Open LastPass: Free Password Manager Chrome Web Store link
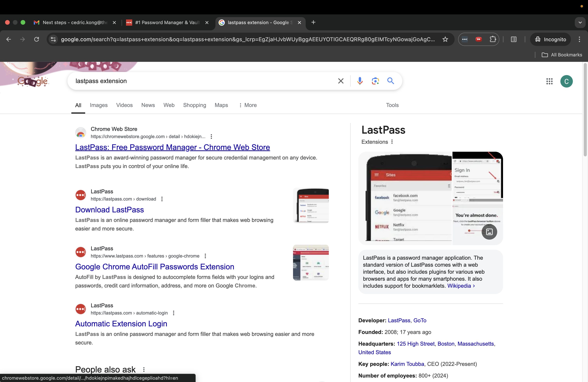This screenshot has height=382, width=588. tap(172, 147)
